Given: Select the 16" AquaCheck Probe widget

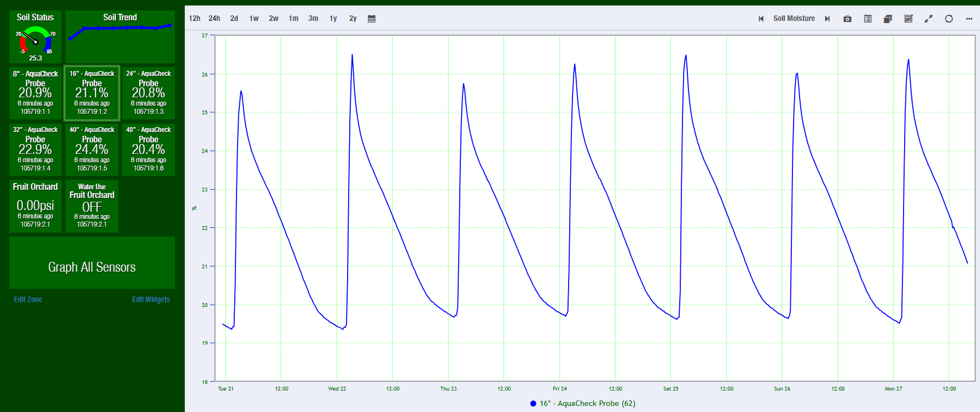Looking at the screenshot, I should click(x=92, y=93).
